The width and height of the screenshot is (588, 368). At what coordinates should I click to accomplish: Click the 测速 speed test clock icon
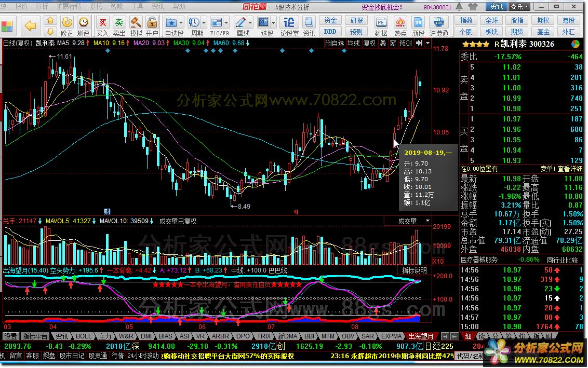tap(83, 26)
